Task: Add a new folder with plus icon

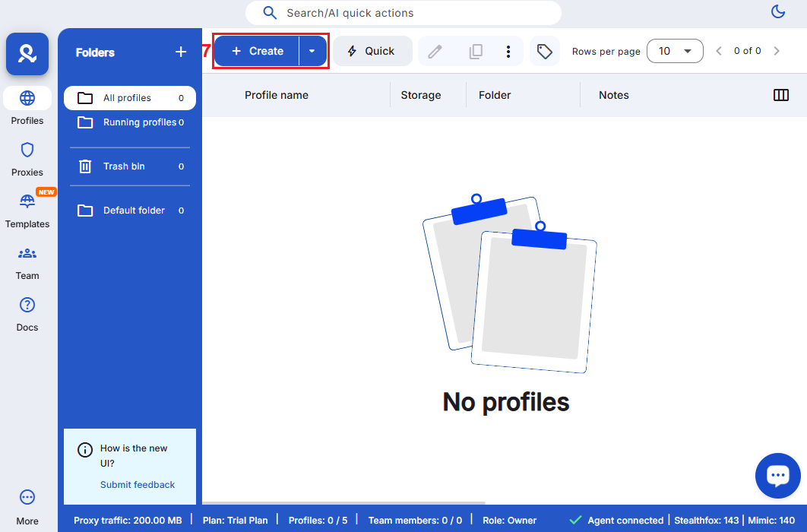Action: pyautogui.click(x=181, y=52)
